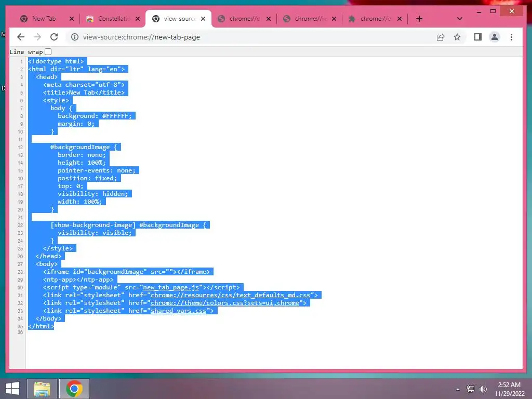532x399 pixels.
Task: Maximize the Chrome window
Action: 493,11
